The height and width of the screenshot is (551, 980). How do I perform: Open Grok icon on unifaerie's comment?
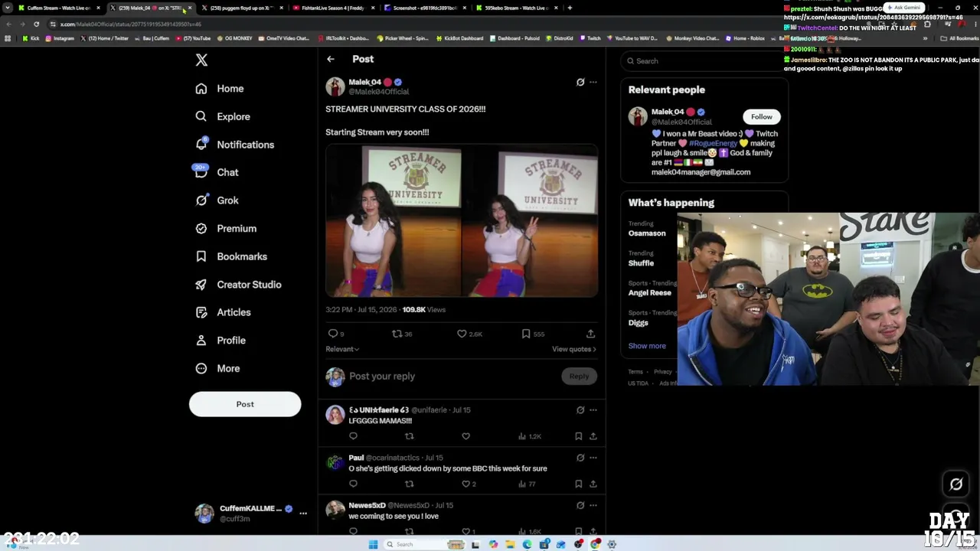coord(580,410)
